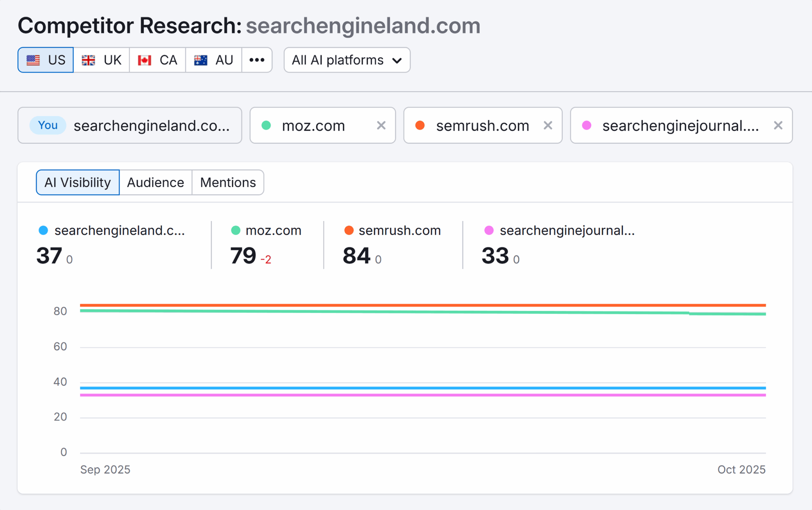The width and height of the screenshot is (812, 510).
Task: Remove moz.com competitor chip
Action: pos(381,125)
